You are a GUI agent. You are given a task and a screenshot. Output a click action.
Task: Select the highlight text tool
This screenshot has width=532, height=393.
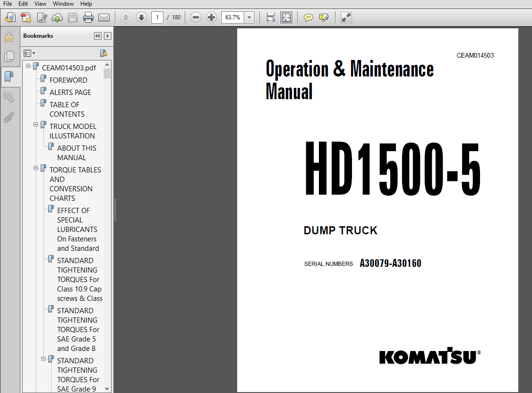(324, 17)
